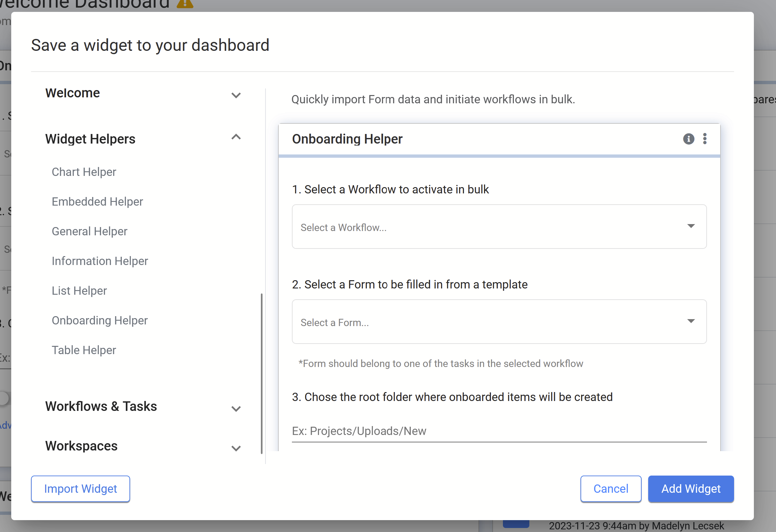The width and height of the screenshot is (776, 532).
Task: Click the info icon on Onboarding Helper
Action: [688, 139]
